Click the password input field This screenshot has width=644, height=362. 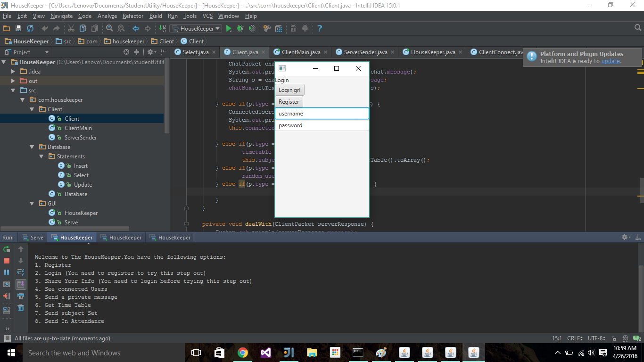point(322,125)
